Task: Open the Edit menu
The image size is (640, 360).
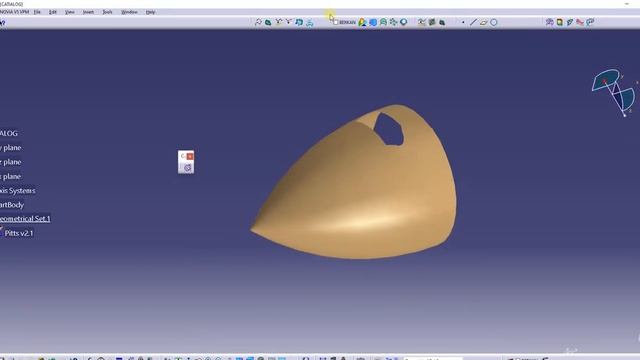Action: tap(53, 12)
